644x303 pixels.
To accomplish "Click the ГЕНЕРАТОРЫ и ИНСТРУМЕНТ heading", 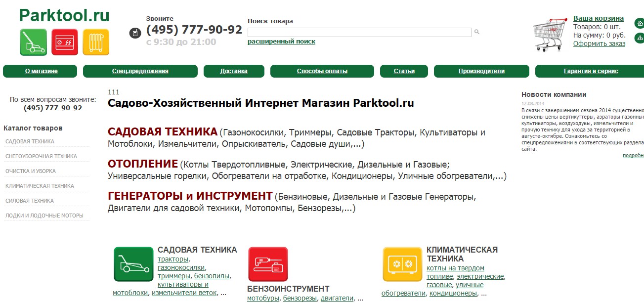I will click(x=190, y=196).
